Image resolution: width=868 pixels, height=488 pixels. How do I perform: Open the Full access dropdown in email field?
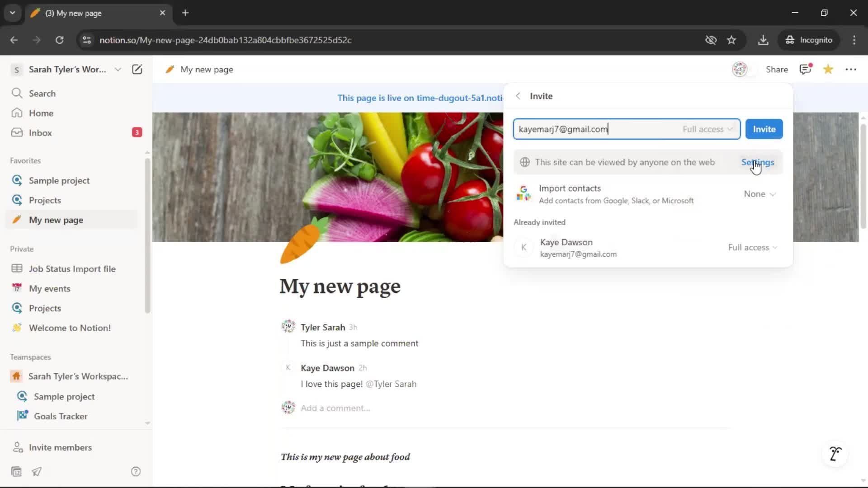click(708, 129)
